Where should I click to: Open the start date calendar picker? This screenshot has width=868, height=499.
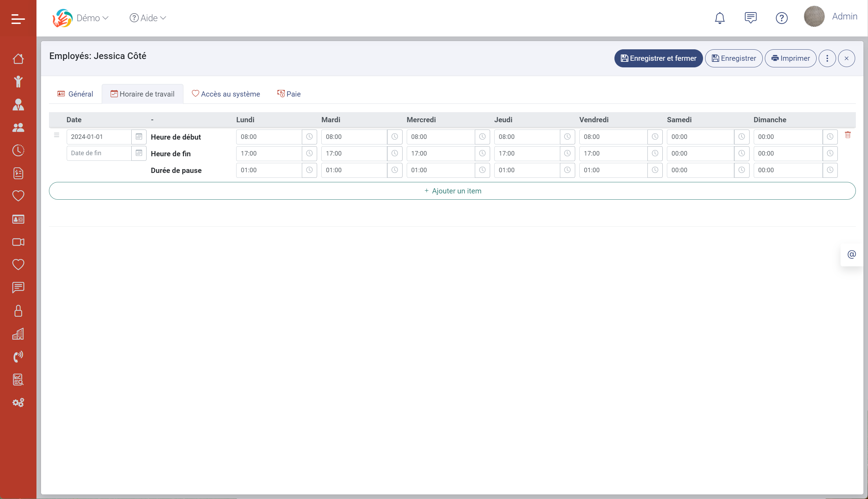[139, 137]
